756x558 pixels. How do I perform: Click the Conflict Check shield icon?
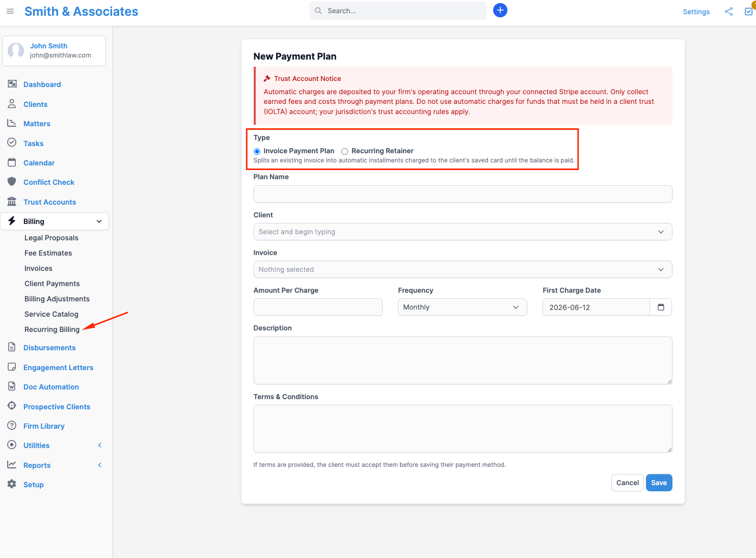[12, 182]
